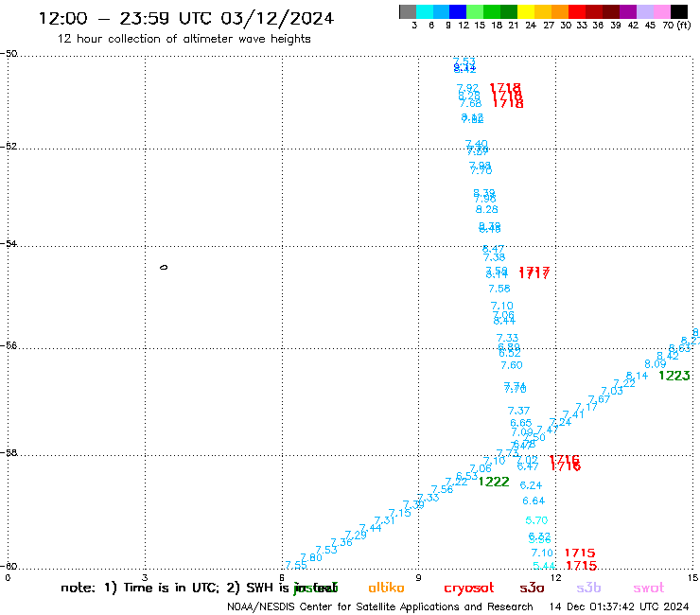
Task: Click the wave height value '7.80'
Action: point(311,557)
